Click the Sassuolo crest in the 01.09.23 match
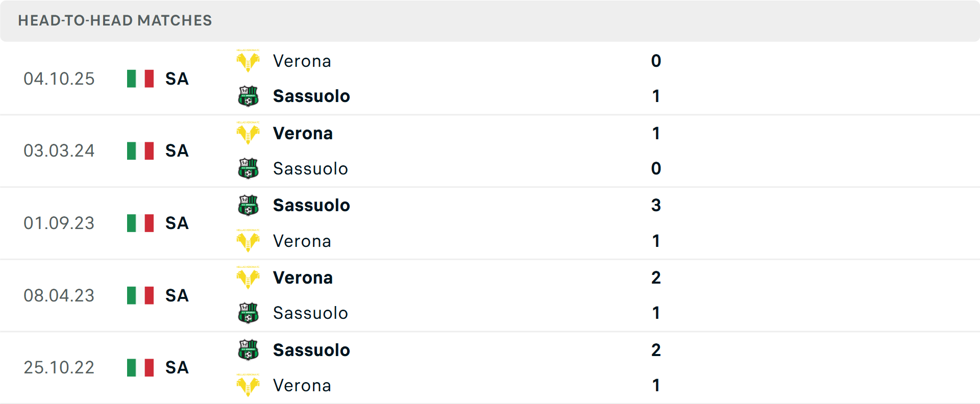 pos(248,205)
